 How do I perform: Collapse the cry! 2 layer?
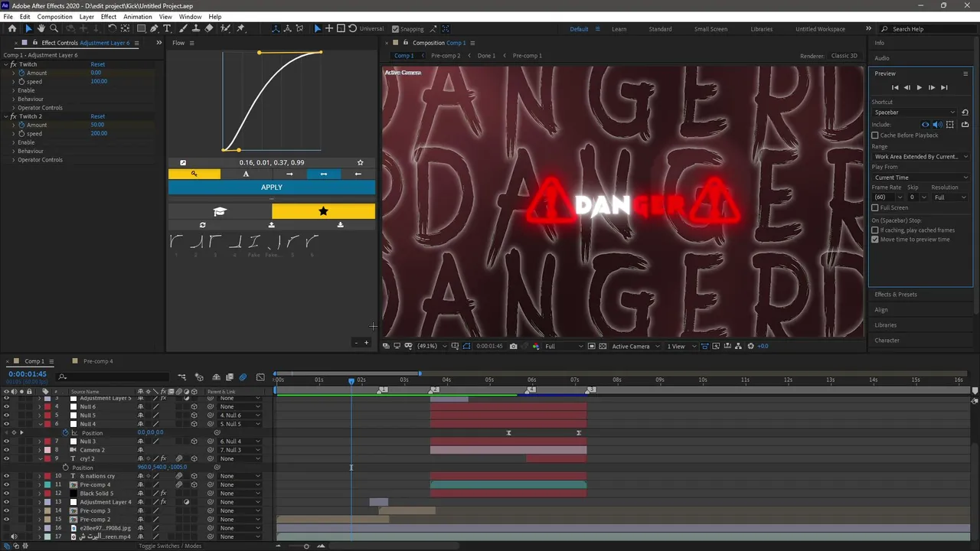click(40, 458)
